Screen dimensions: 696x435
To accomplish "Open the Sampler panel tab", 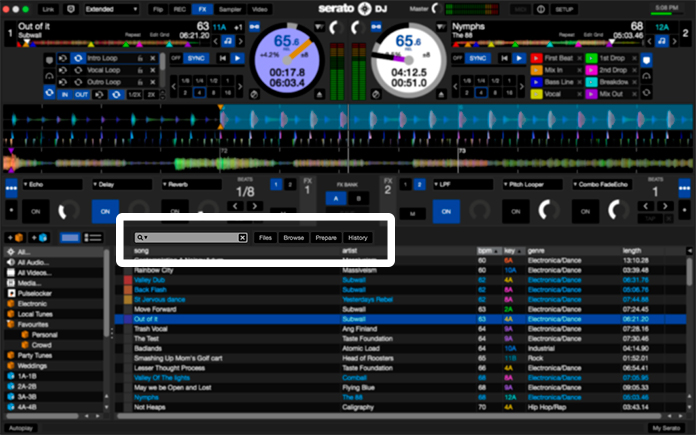I will click(x=230, y=9).
